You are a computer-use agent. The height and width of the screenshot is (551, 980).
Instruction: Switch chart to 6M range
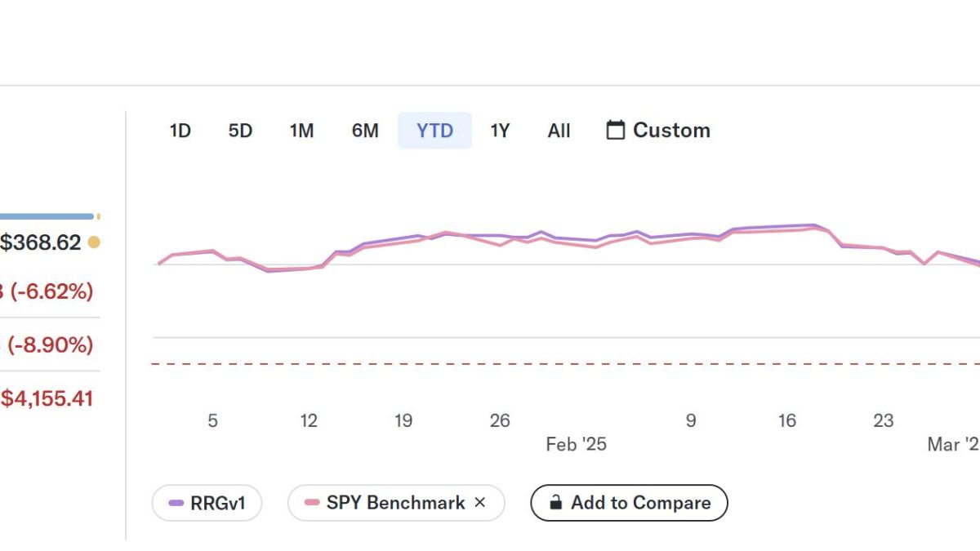coord(365,131)
